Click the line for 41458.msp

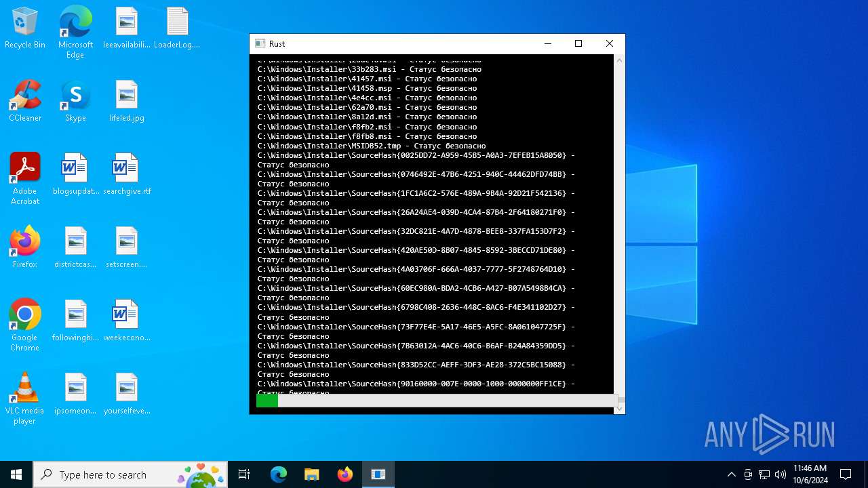pos(367,88)
